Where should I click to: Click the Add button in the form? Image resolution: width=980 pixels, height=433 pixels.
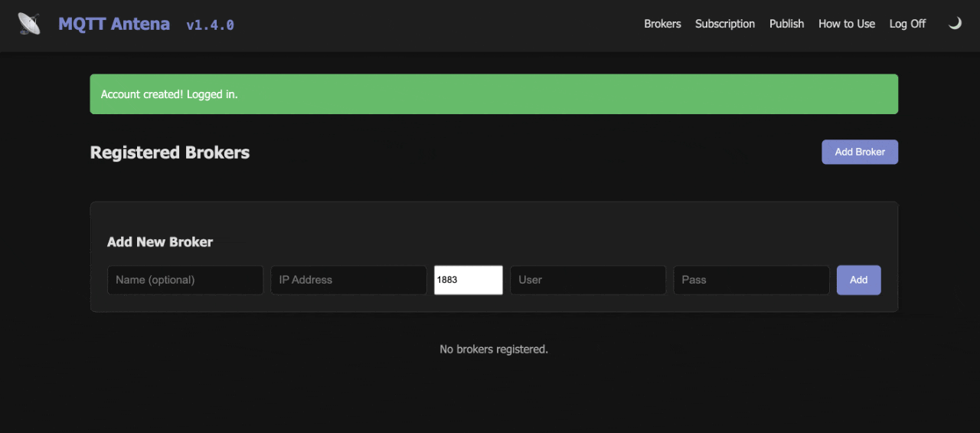(x=859, y=280)
